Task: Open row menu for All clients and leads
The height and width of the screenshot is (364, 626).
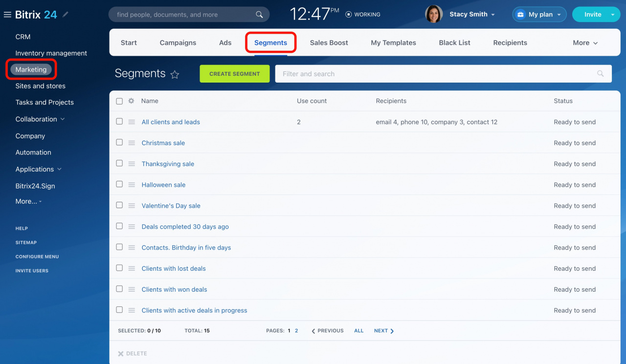Action: pyautogui.click(x=132, y=122)
